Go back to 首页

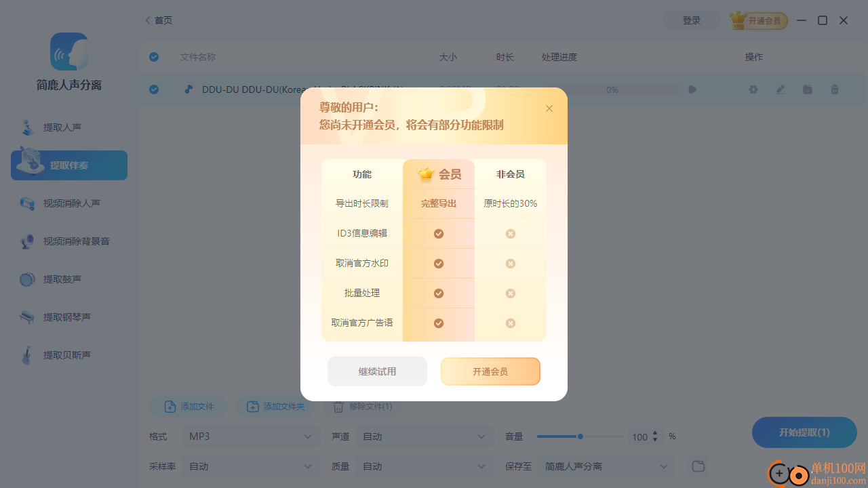tap(159, 20)
